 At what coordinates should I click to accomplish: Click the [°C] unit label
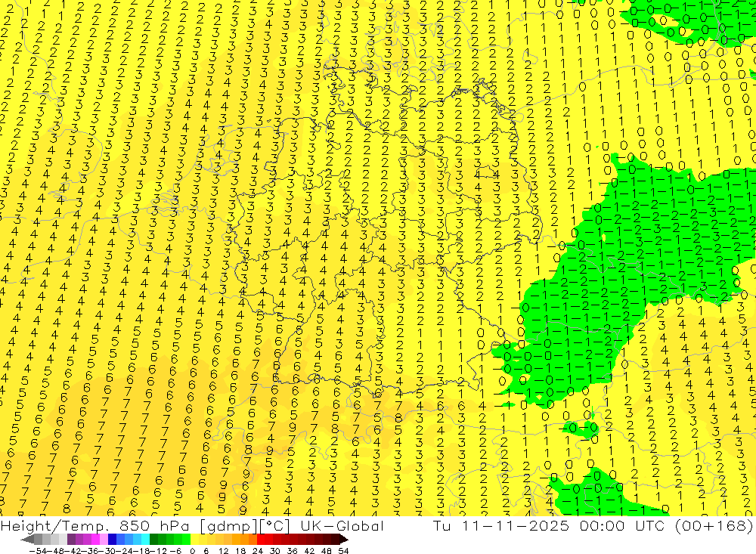pos(274,526)
